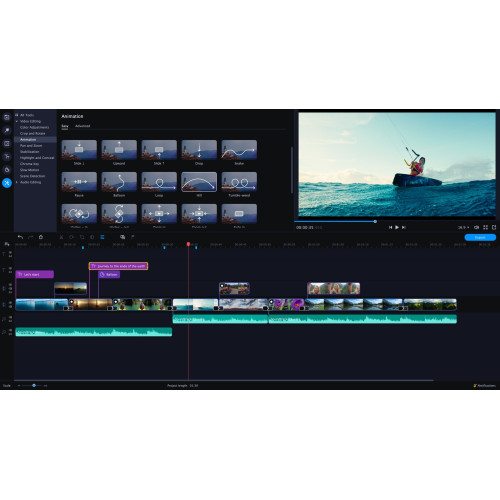Select Crop and Rotate in tools list

click(32, 133)
